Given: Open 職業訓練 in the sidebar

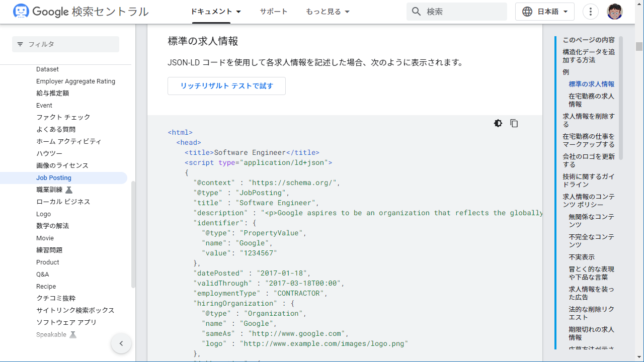Looking at the screenshot, I should 49,190.
